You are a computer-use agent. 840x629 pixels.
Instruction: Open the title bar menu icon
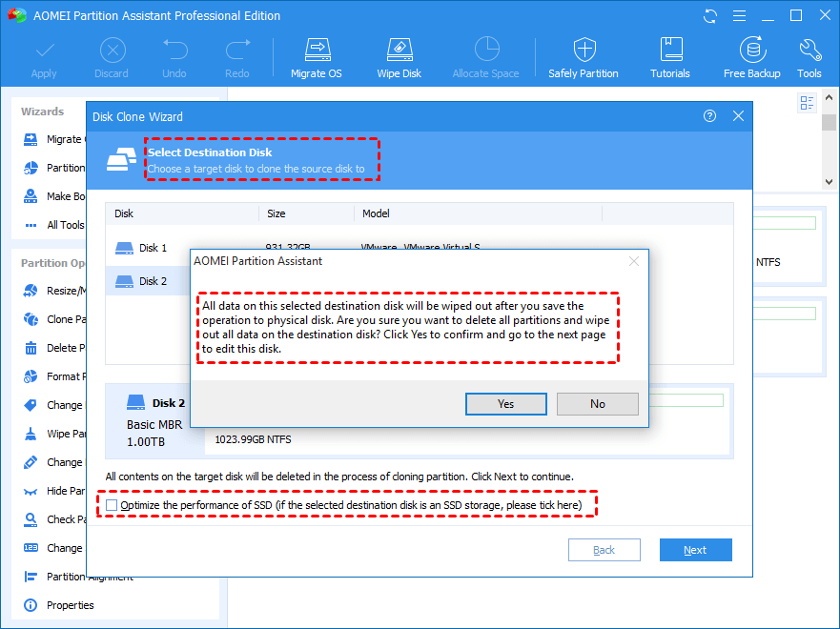point(740,15)
